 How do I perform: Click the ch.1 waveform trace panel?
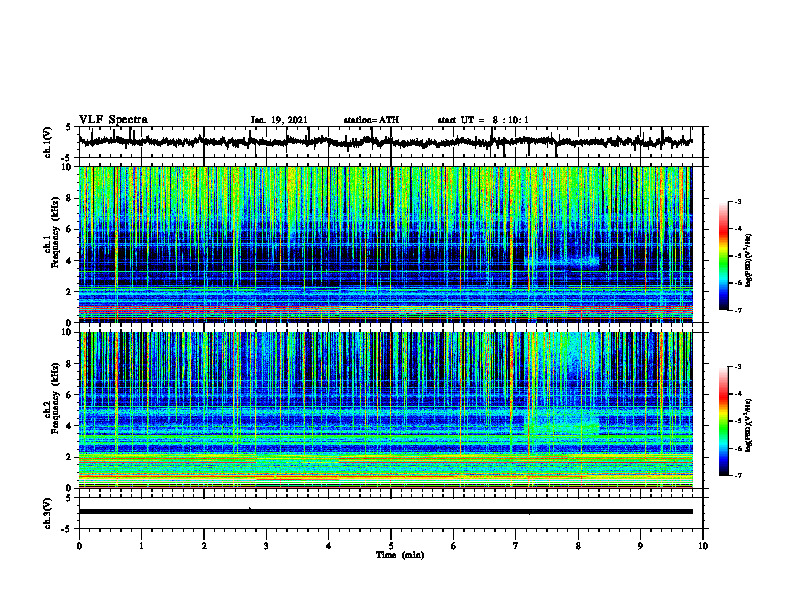click(391, 142)
